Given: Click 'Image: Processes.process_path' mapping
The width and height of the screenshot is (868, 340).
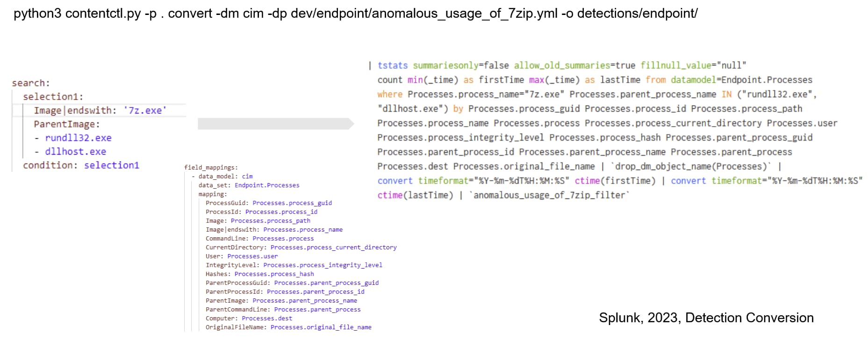Looking at the screenshot, I should (x=258, y=221).
